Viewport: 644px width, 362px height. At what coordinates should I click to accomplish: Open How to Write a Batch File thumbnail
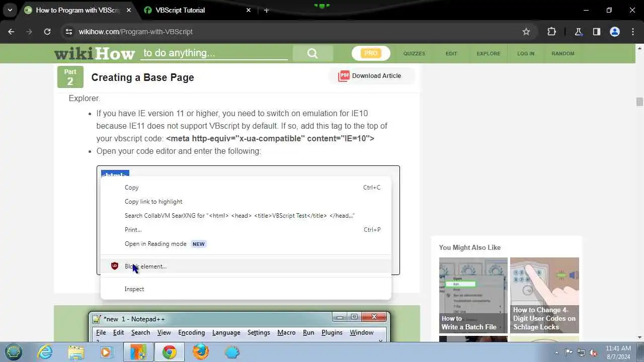[x=473, y=295]
